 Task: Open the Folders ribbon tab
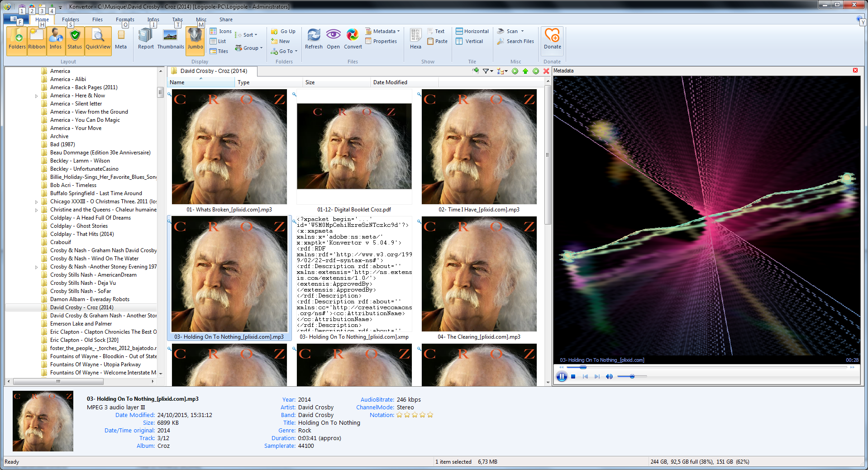(x=71, y=19)
